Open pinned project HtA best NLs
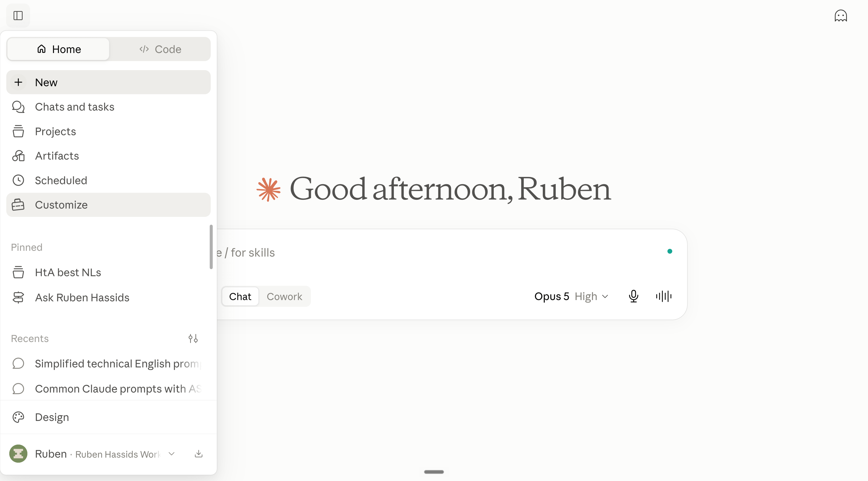Screen dimensions: 868x481 point(108,272)
